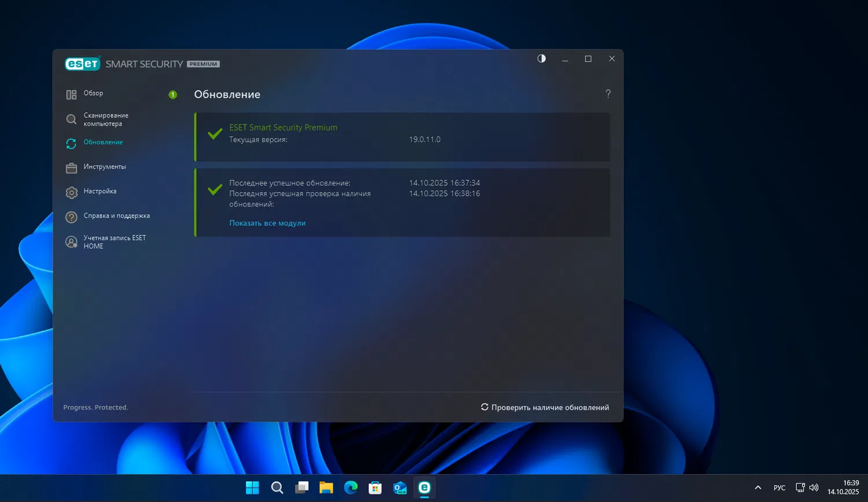Click the Обзор dashboard icon
The height and width of the screenshot is (502, 868).
pyautogui.click(x=71, y=95)
